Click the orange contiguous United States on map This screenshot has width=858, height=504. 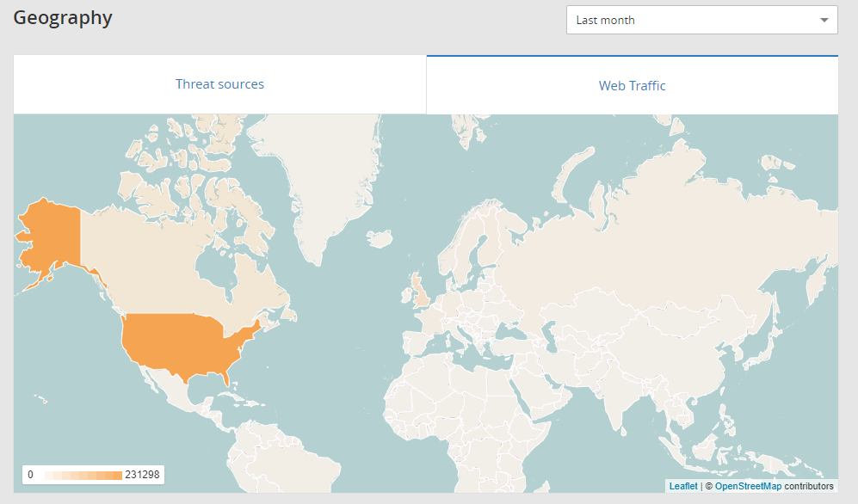[x=181, y=344]
